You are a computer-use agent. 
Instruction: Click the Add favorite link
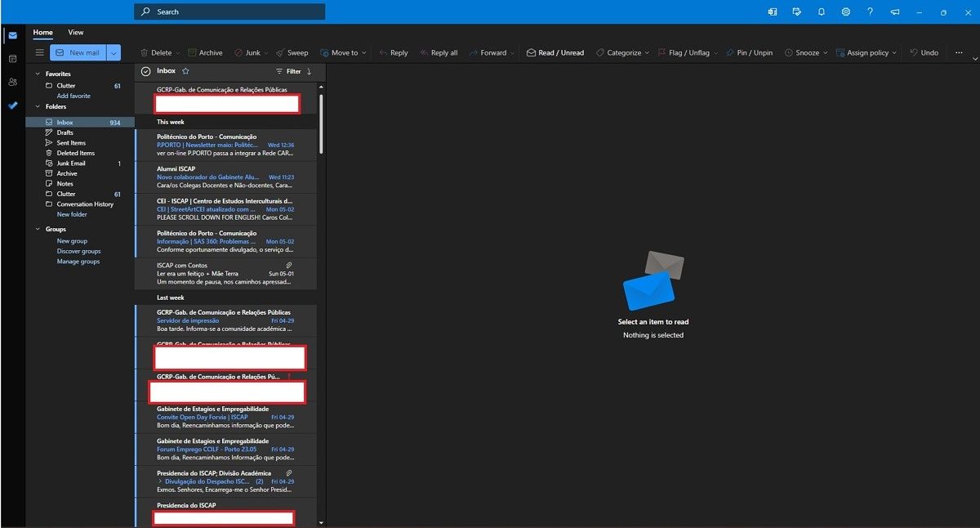72,96
